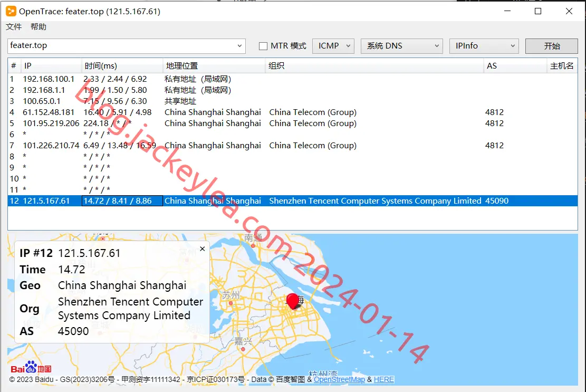This screenshot has width=586, height=392.
Task: Click the 嘉兴 city label on map
Action: click(243, 341)
